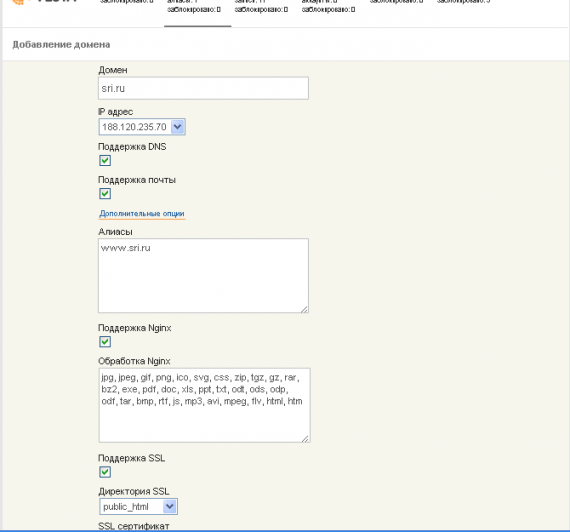Click the Обработка Nginx label
Screen dimensions: 570x532
(x=134, y=361)
